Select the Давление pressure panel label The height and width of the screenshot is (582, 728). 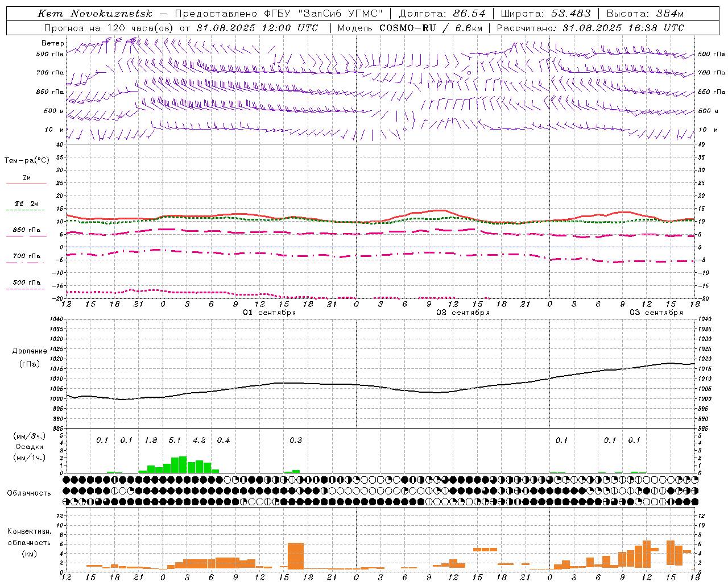click(29, 351)
